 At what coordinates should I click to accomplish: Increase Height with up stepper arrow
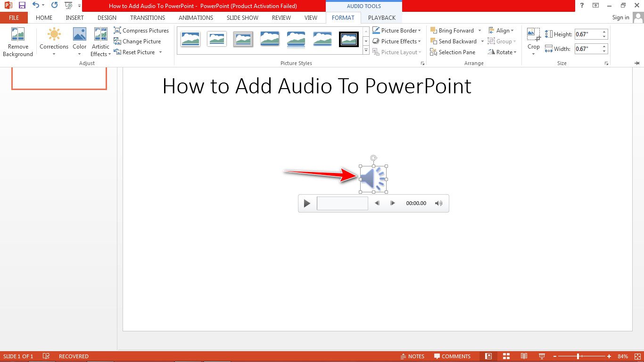pyautogui.click(x=604, y=32)
